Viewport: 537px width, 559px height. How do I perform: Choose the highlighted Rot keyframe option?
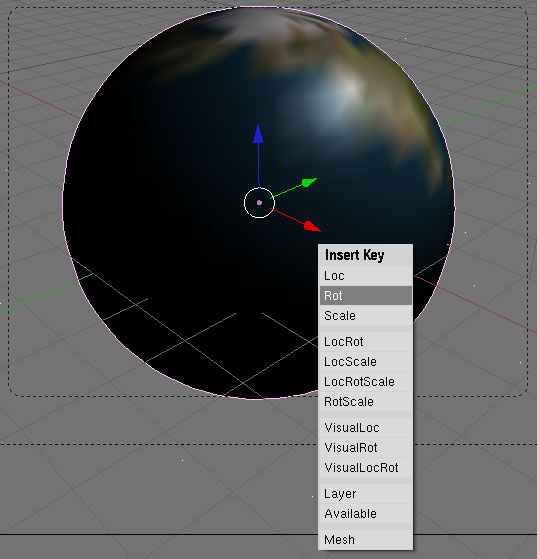[366, 296]
